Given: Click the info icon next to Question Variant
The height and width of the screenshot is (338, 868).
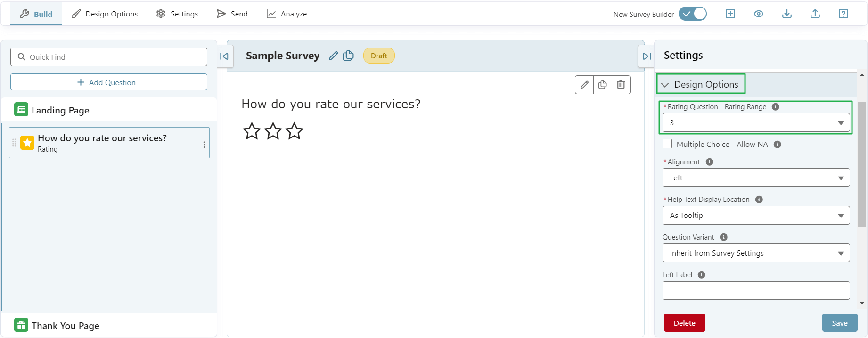Looking at the screenshot, I should [723, 237].
